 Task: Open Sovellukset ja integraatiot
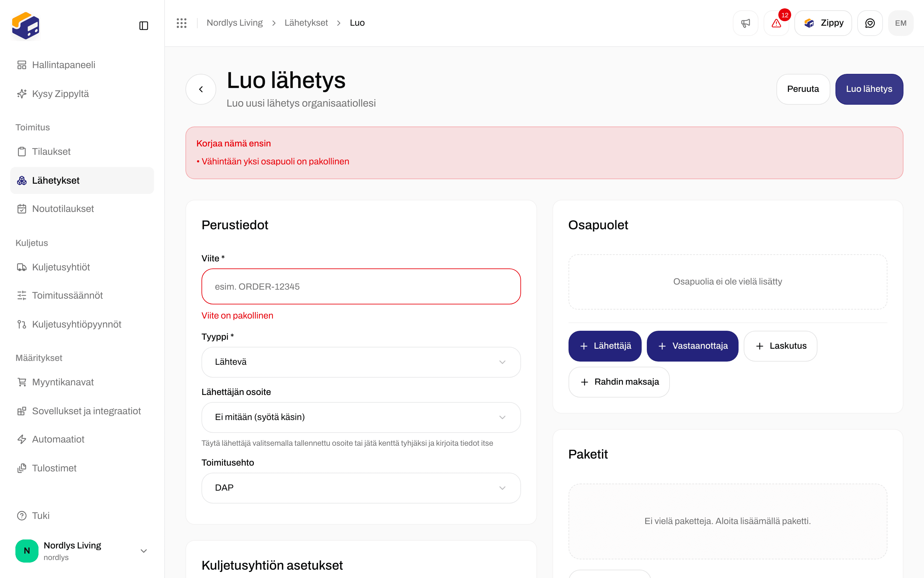pyautogui.click(x=82, y=411)
